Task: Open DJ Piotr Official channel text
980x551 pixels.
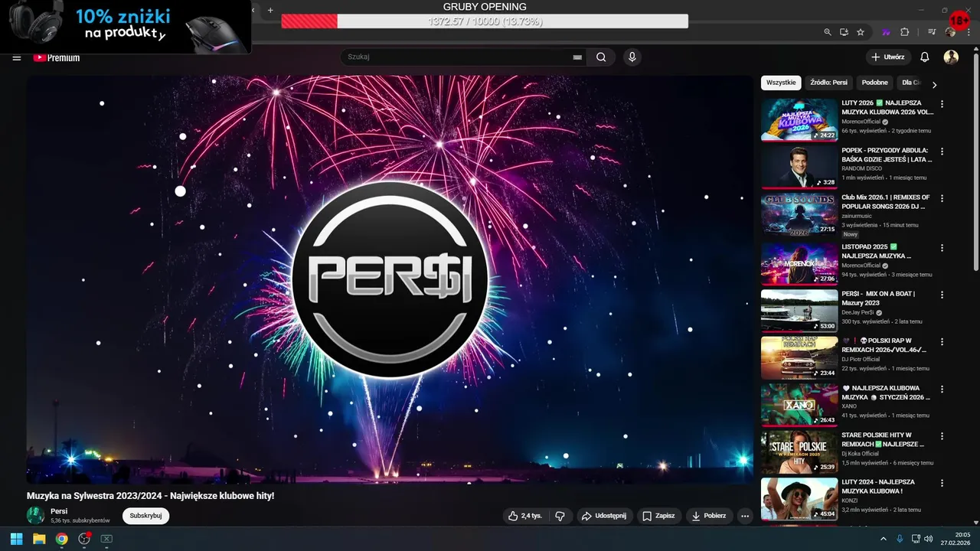Action: 861,359
